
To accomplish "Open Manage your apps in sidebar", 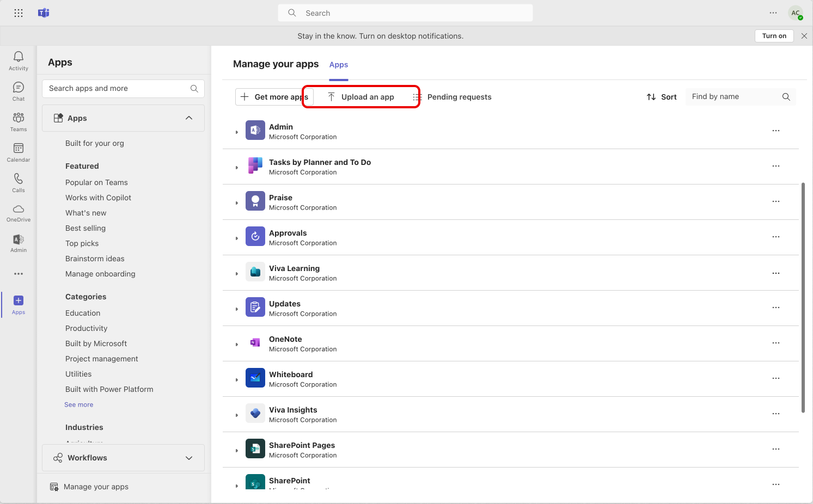I will pos(89,487).
